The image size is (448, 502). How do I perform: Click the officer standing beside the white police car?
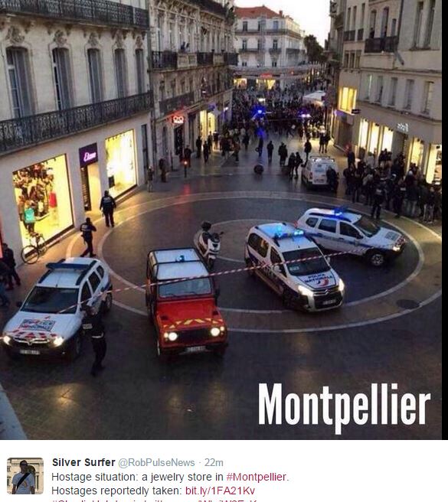point(96,340)
